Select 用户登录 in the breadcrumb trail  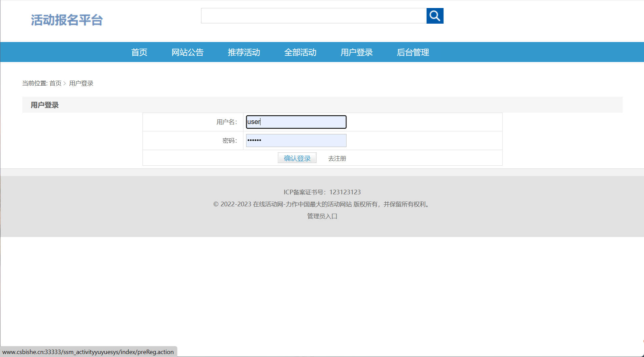pos(81,83)
